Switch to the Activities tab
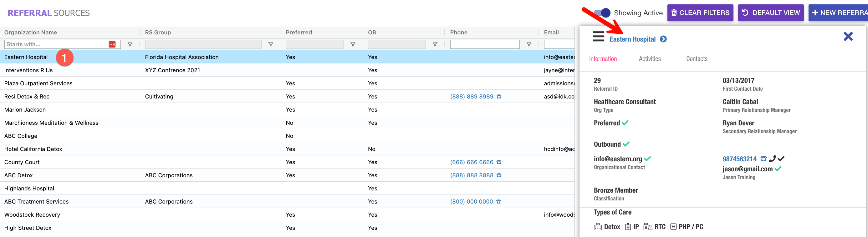 click(649, 58)
